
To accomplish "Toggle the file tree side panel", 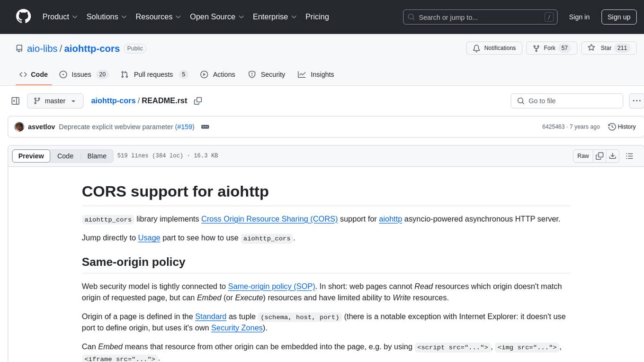I will (x=16, y=101).
